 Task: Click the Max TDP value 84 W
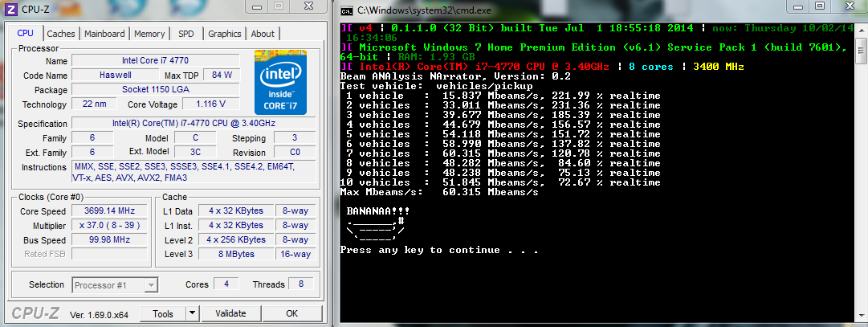pyautogui.click(x=222, y=75)
